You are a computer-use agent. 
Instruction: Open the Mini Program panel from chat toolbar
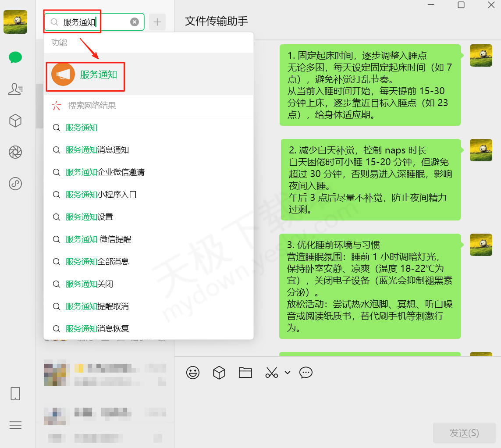coord(219,373)
